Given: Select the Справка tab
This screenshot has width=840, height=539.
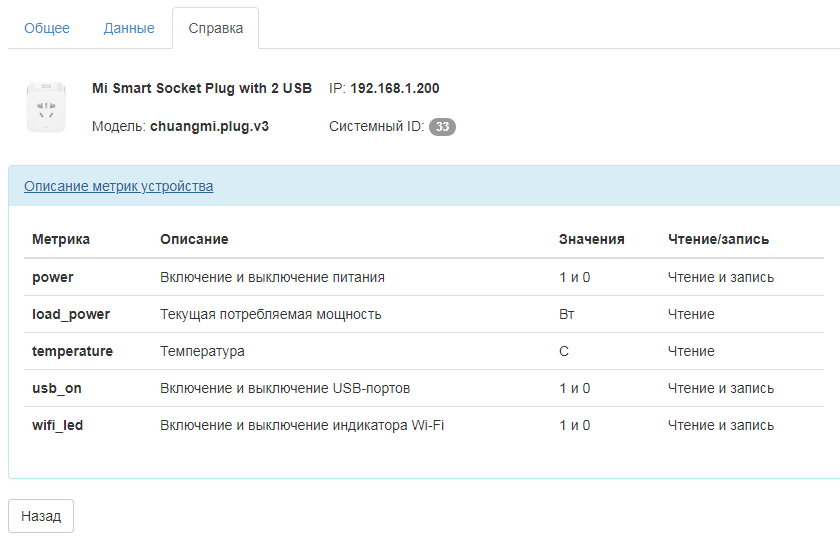Looking at the screenshot, I should click(x=215, y=28).
